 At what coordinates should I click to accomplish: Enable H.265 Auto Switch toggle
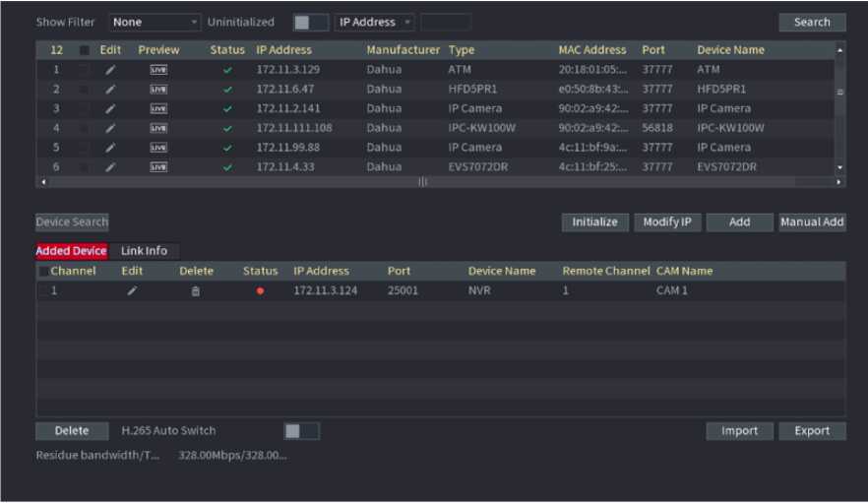pos(301,430)
